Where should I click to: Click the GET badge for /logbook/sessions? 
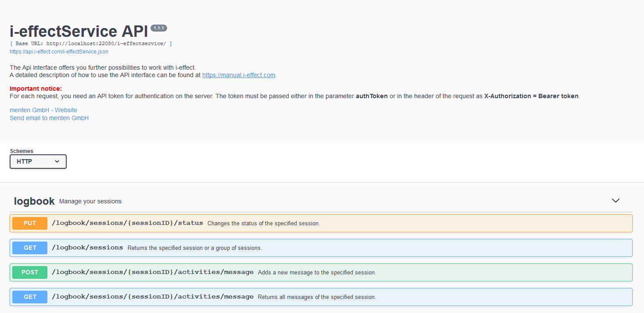tap(30, 248)
